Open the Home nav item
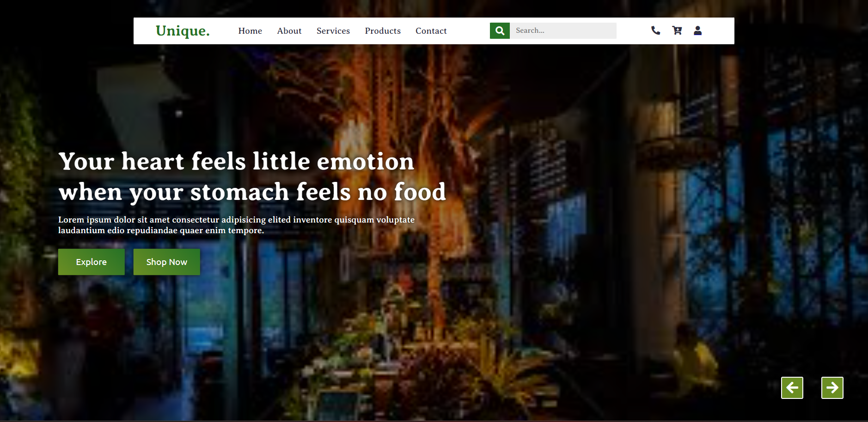The width and height of the screenshot is (868, 422). click(250, 31)
